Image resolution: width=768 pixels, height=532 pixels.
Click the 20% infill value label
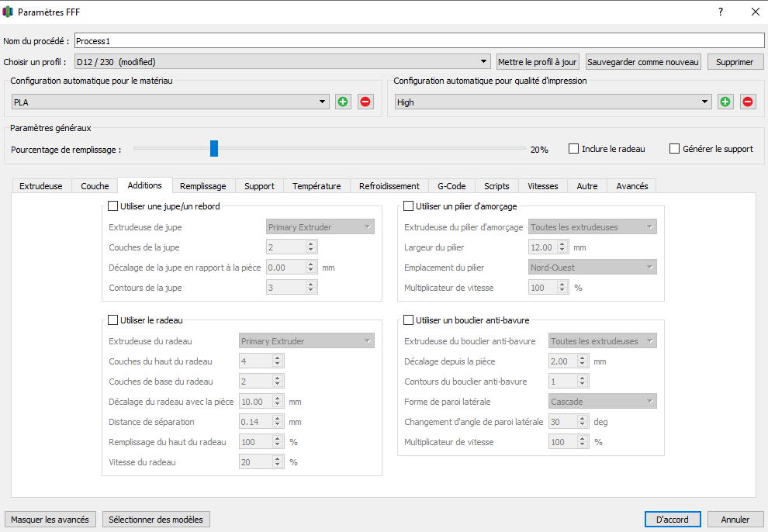[x=539, y=150]
